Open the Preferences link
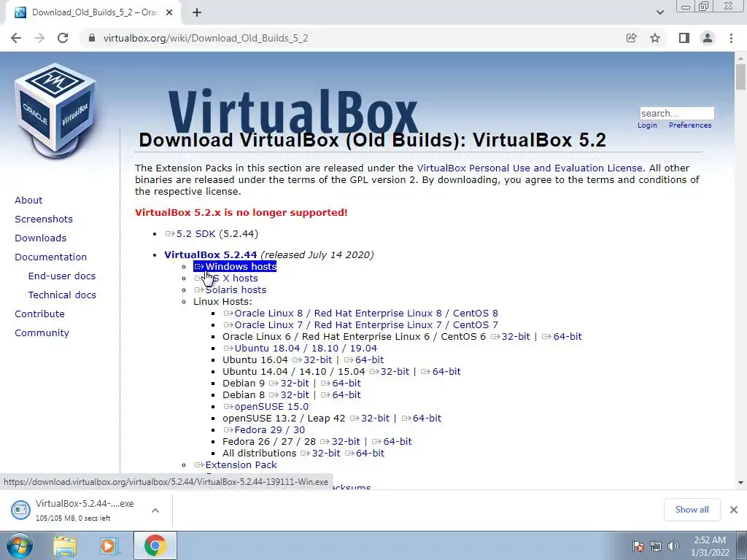The image size is (747, 560). (x=690, y=125)
